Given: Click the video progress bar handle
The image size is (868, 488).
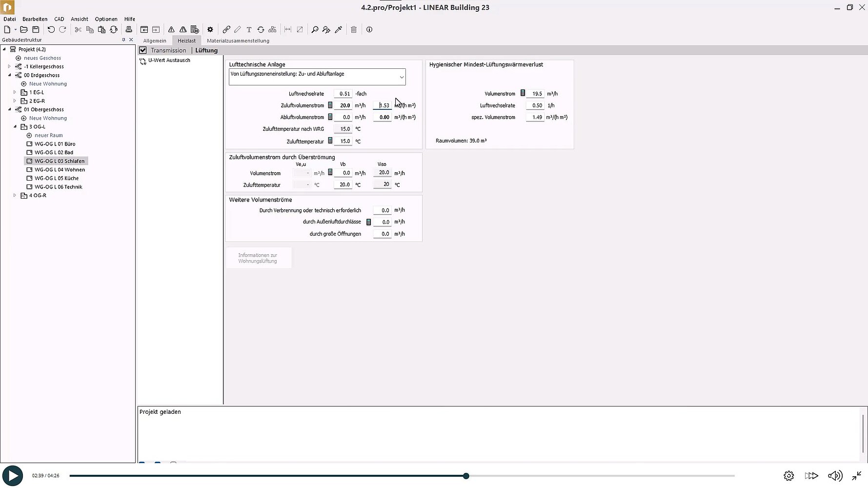Looking at the screenshot, I should [466, 476].
